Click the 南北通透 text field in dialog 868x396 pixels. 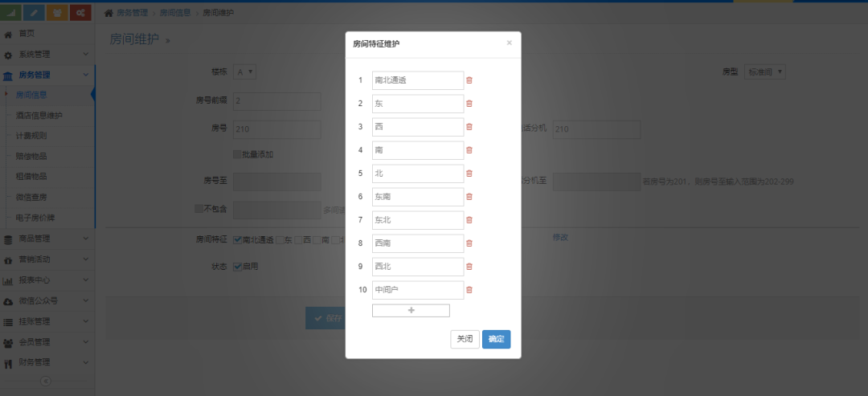tap(418, 80)
